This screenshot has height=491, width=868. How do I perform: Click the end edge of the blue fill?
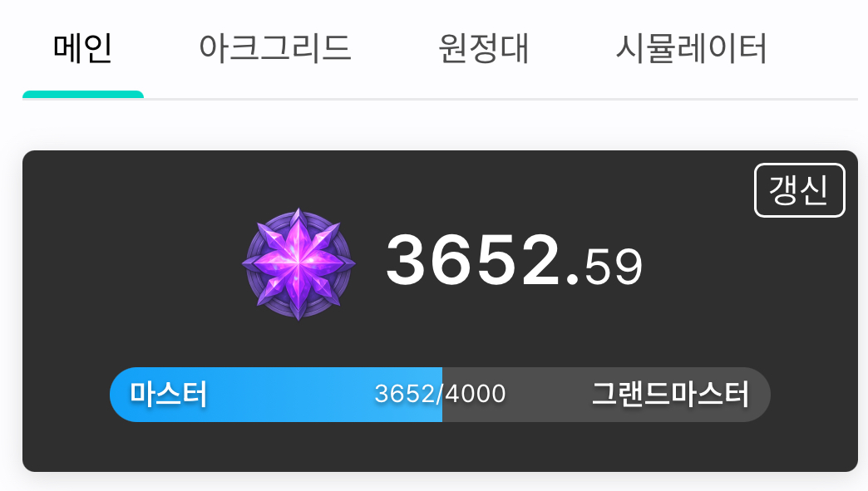pyautogui.click(x=441, y=395)
